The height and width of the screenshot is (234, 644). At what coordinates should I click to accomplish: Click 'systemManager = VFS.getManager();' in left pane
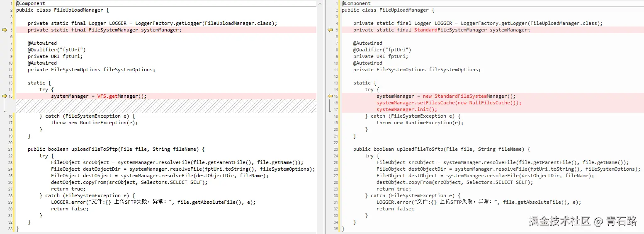point(99,96)
